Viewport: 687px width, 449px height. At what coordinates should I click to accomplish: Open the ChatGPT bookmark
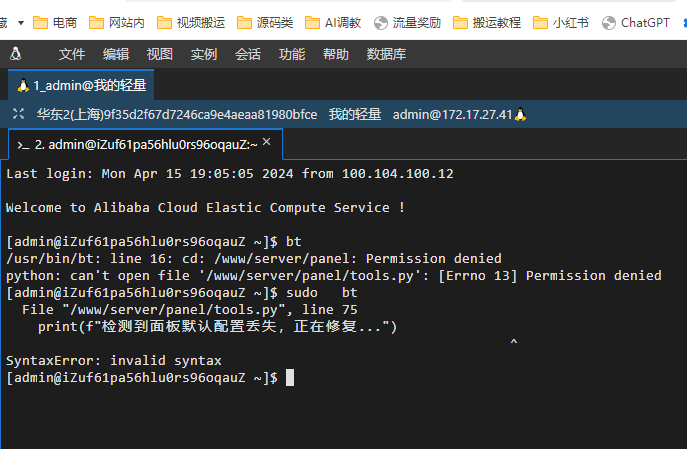pos(636,22)
